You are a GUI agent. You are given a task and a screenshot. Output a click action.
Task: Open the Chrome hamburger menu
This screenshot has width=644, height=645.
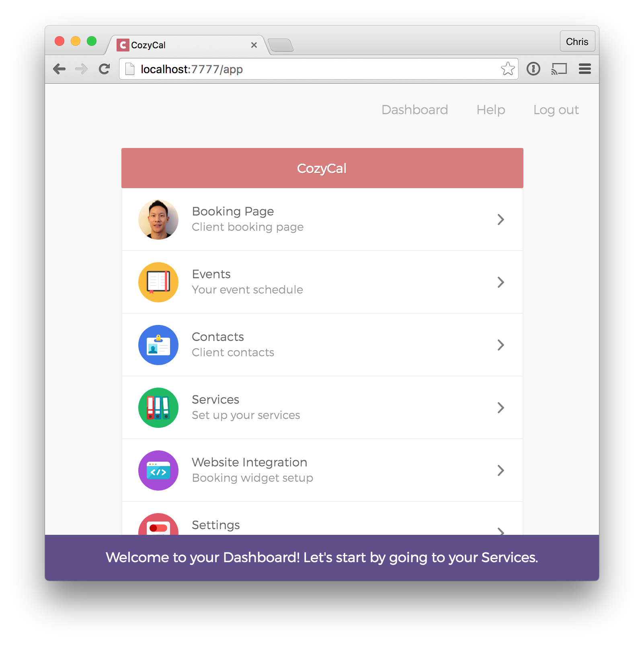click(585, 69)
